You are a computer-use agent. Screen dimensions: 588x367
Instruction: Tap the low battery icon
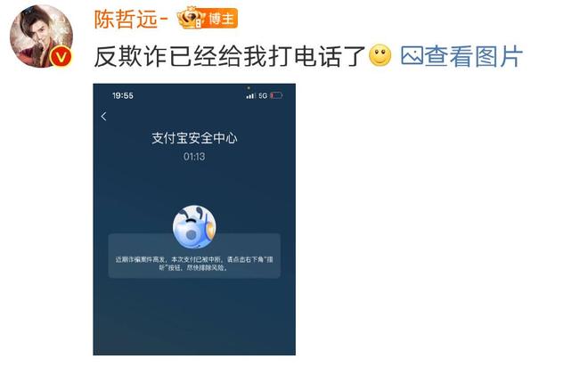(276, 95)
